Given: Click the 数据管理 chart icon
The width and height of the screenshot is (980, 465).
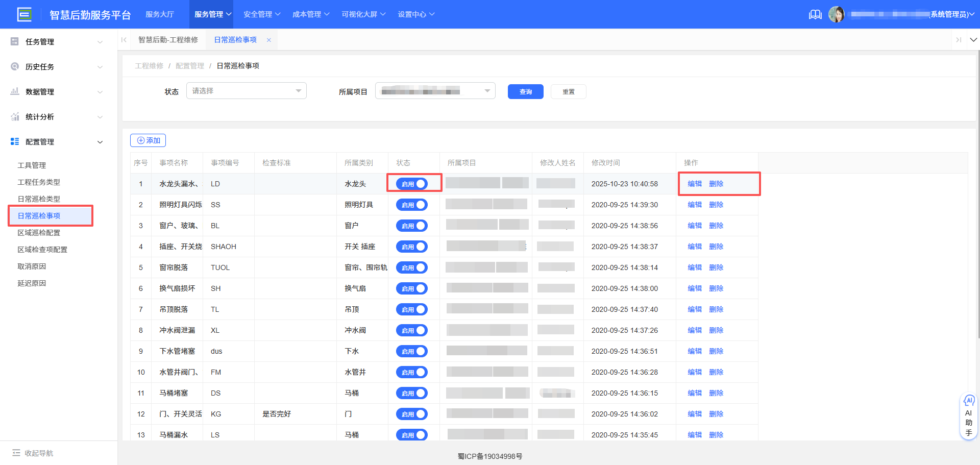Looking at the screenshot, I should [14, 91].
